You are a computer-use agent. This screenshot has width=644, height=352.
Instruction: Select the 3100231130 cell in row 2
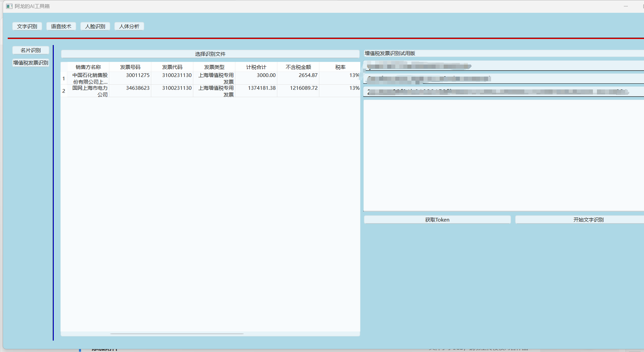(172, 91)
